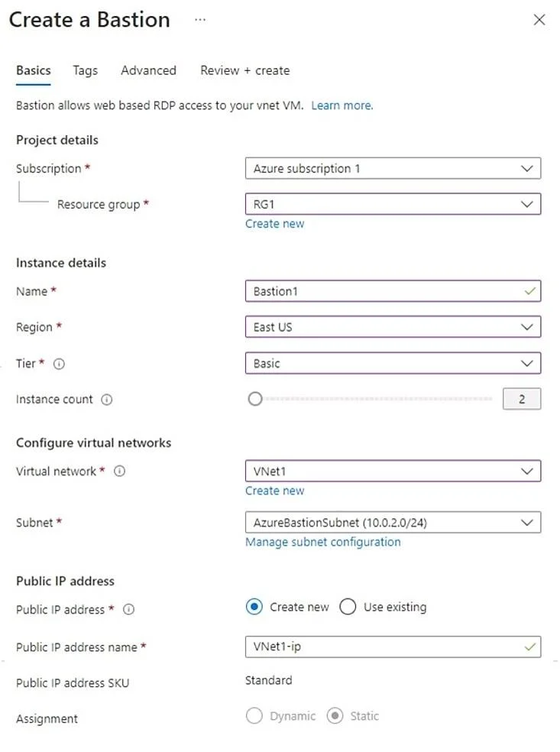Click the Bastion1 name input field
Image resolution: width=560 pixels, height=752 pixels.
point(393,291)
